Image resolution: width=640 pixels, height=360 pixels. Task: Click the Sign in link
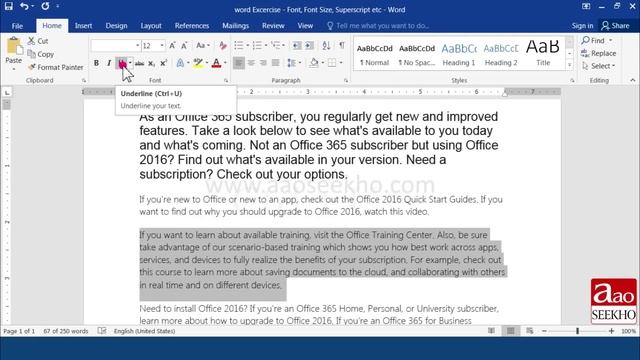click(582, 26)
